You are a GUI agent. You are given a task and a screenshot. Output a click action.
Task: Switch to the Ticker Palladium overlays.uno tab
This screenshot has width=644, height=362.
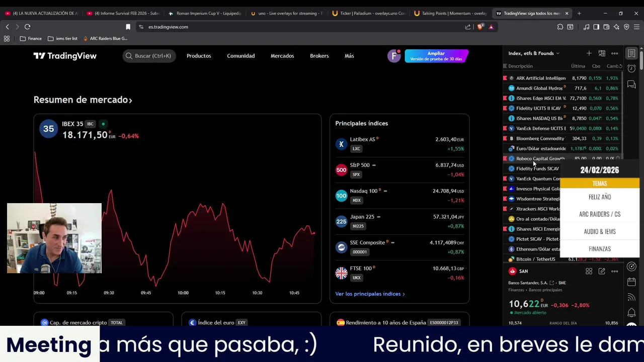tap(369, 13)
